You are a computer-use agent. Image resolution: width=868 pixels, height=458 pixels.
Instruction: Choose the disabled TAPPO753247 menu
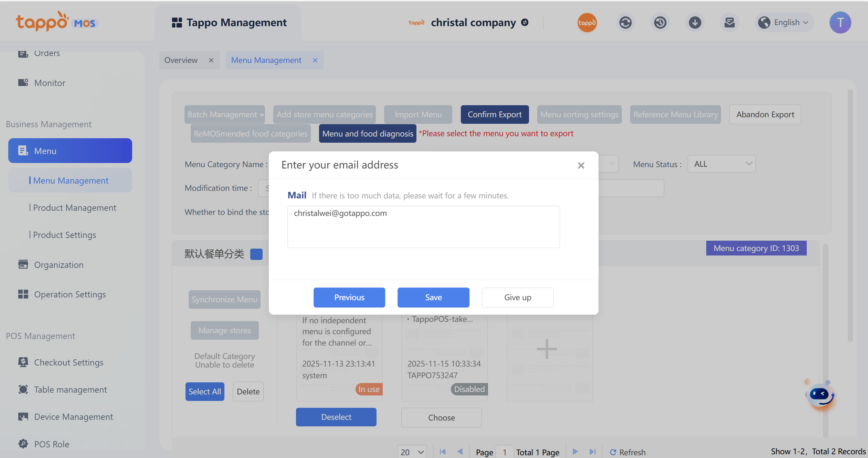tap(441, 417)
